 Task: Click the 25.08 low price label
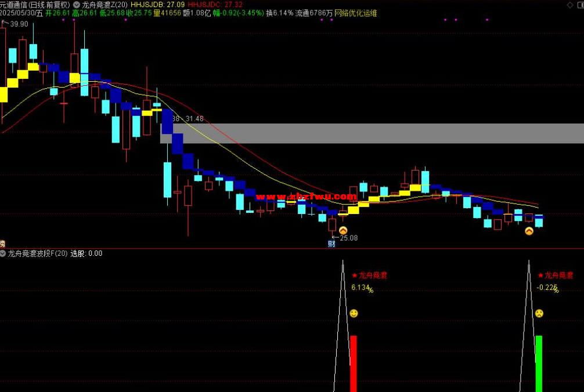pyautogui.click(x=349, y=238)
